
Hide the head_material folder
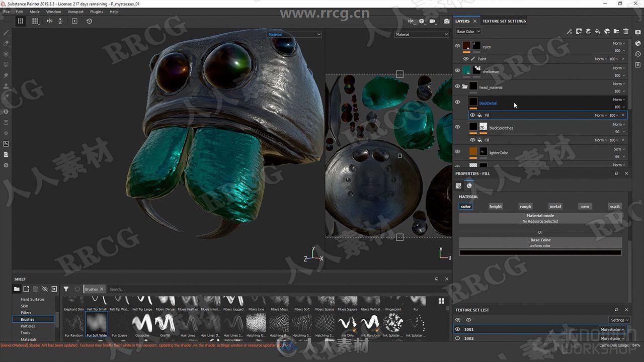457,86
